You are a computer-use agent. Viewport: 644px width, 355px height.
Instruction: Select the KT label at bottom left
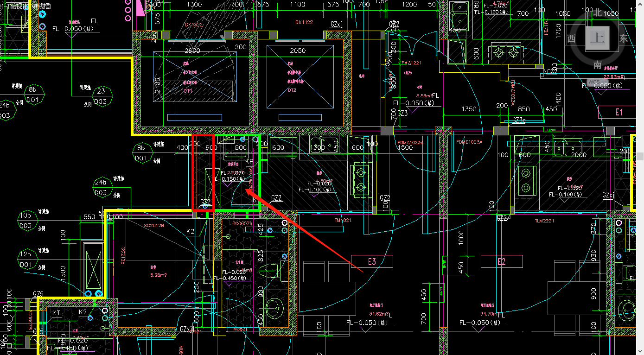56,312
